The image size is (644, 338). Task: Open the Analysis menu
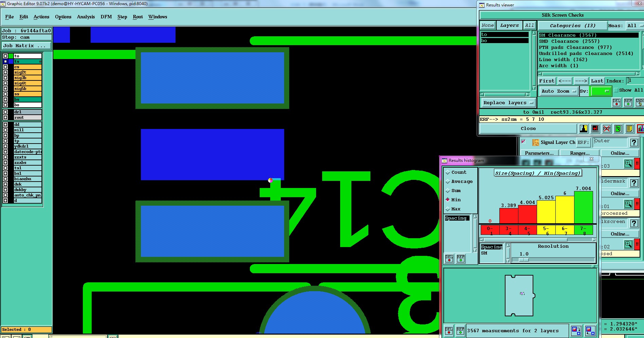(86, 17)
